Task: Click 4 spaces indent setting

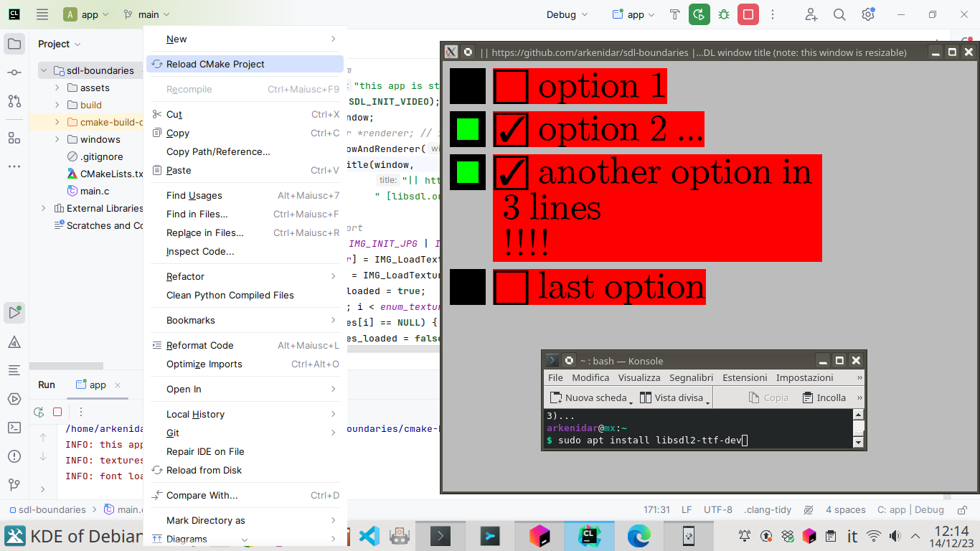Action: coord(845,509)
